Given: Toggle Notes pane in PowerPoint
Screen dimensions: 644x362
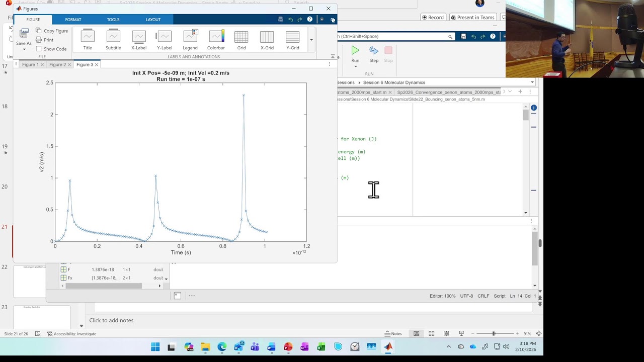Looking at the screenshot, I should coord(393,333).
